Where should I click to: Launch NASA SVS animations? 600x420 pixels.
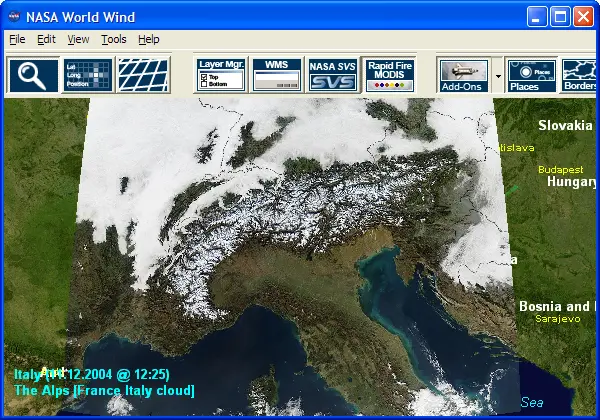coord(332,75)
